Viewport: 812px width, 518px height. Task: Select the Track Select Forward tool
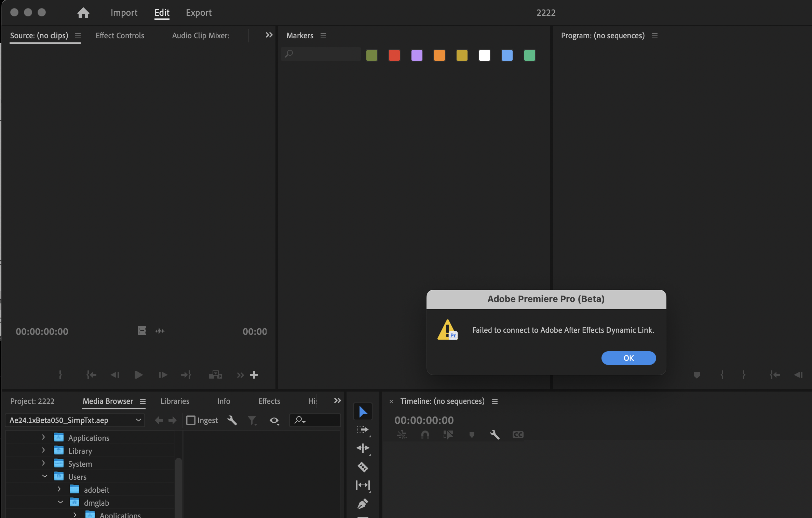click(x=363, y=430)
